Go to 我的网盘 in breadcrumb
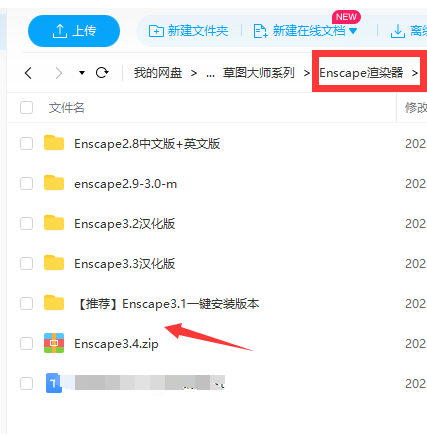427x434 pixels. pos(158,73)
